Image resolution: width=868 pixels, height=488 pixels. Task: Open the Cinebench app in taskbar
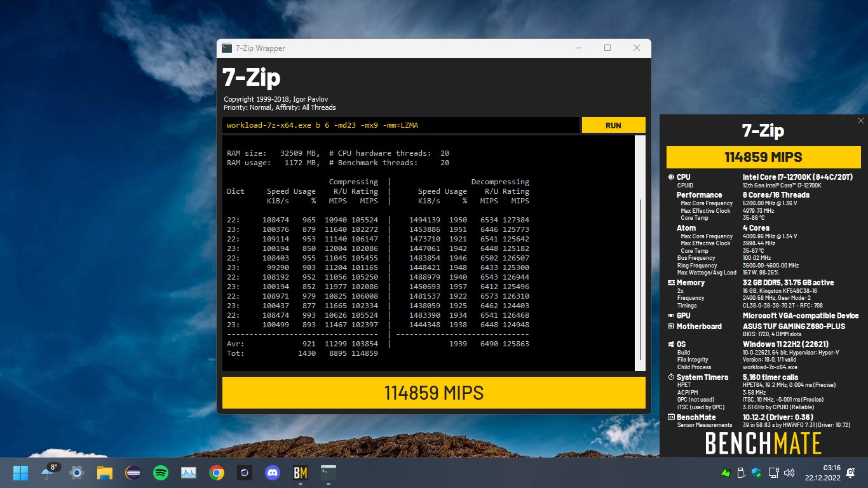pos(245,473)
